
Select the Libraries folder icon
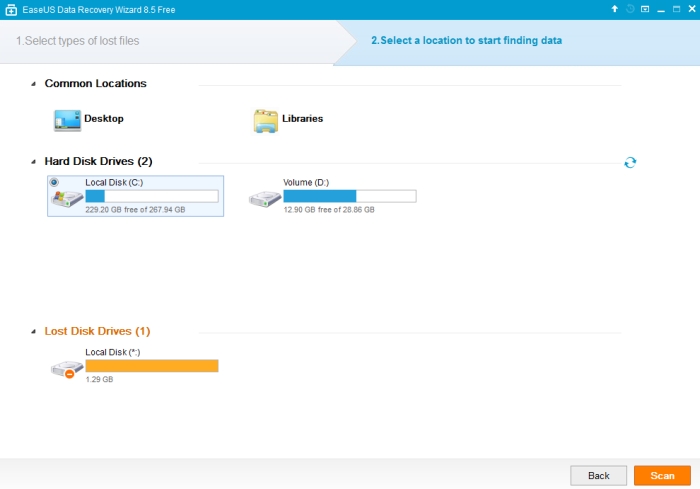[x=266, y=121]
